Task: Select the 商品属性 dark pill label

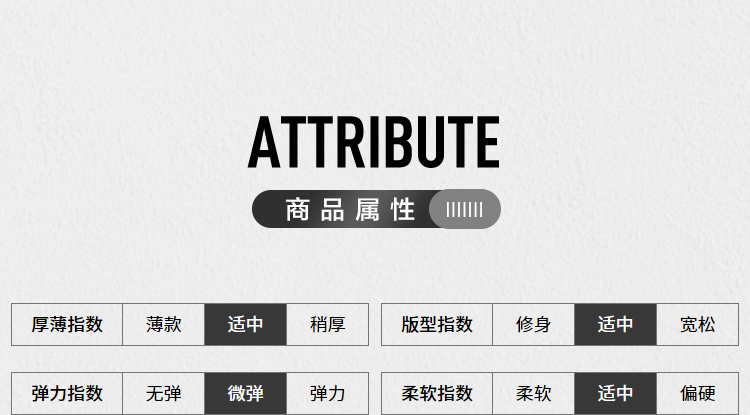Action: (350, 209)
